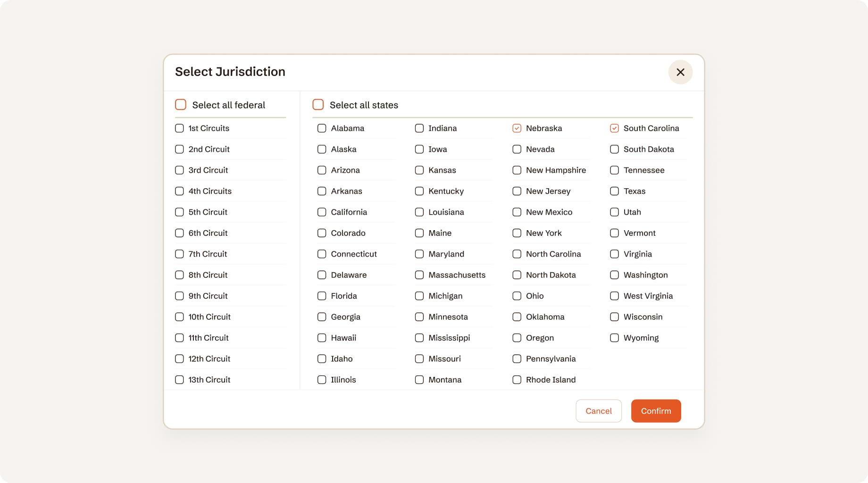868x483 pixels.
Task: Click the Cancel button
Action: coord(598,411)
